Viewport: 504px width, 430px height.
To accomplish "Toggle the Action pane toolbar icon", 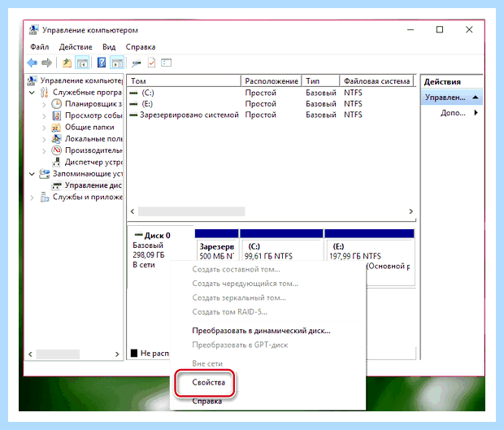I will pyautogui.click(x=117, y=63).
